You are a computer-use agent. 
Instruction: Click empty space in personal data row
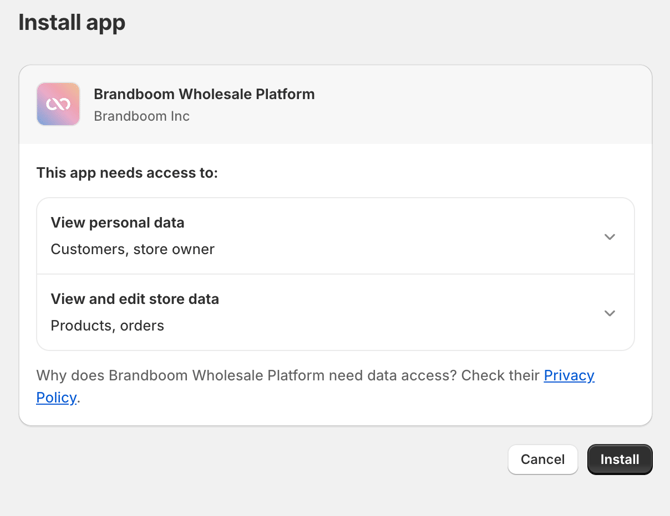click(420, 236)
